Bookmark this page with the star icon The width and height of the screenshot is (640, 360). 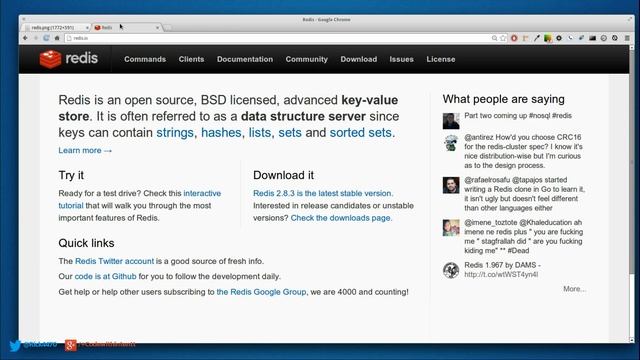coord(503,38)
